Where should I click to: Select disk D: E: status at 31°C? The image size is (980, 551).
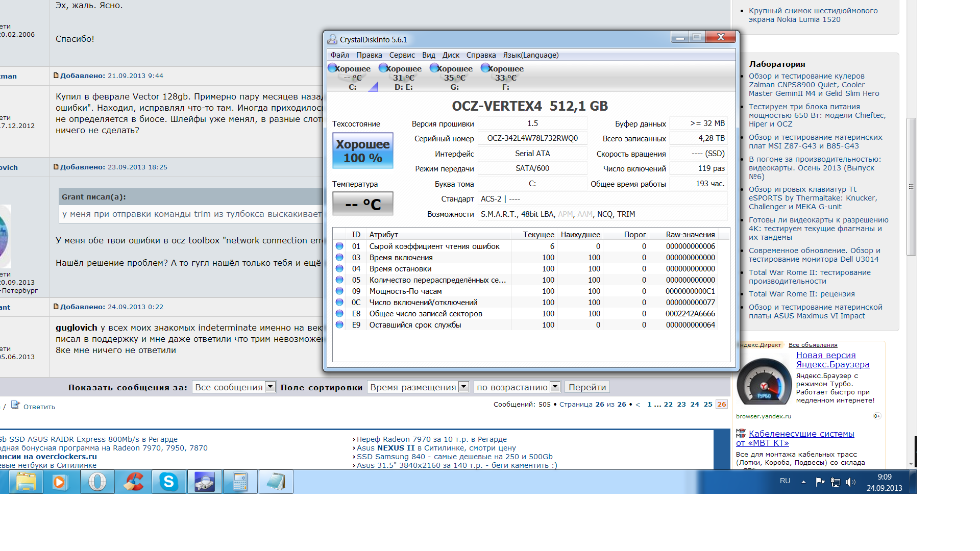coord(403,78)
